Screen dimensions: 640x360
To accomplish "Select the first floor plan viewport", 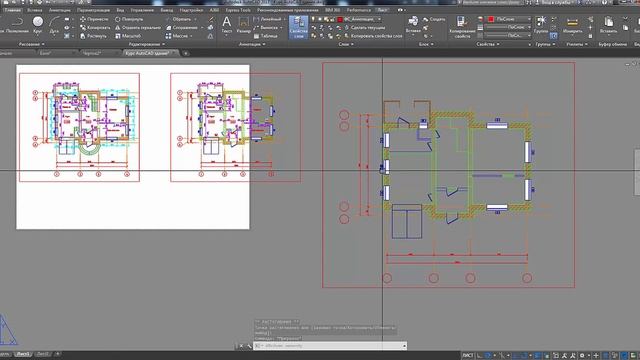I will click(x=79, y=127).
